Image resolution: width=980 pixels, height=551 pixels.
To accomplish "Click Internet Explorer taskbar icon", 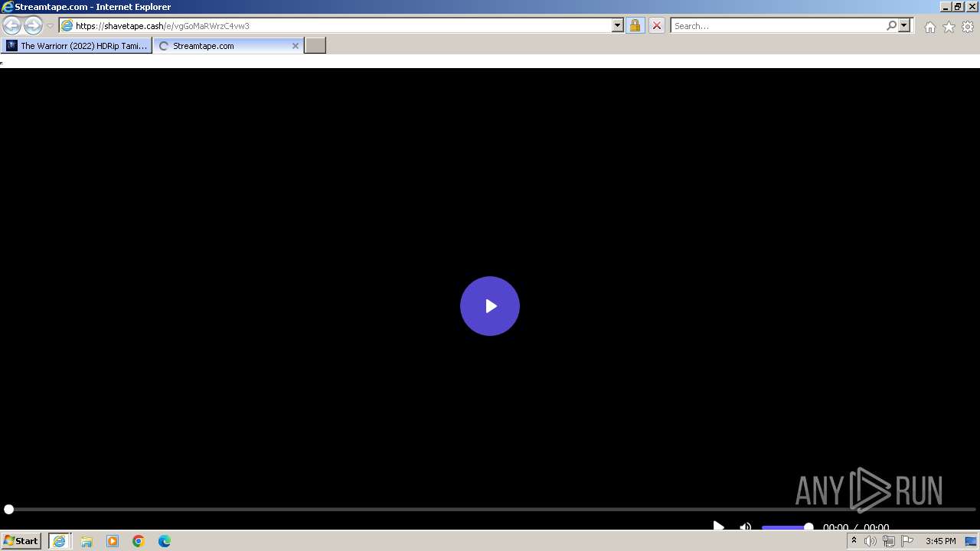I will coord(59,541).
